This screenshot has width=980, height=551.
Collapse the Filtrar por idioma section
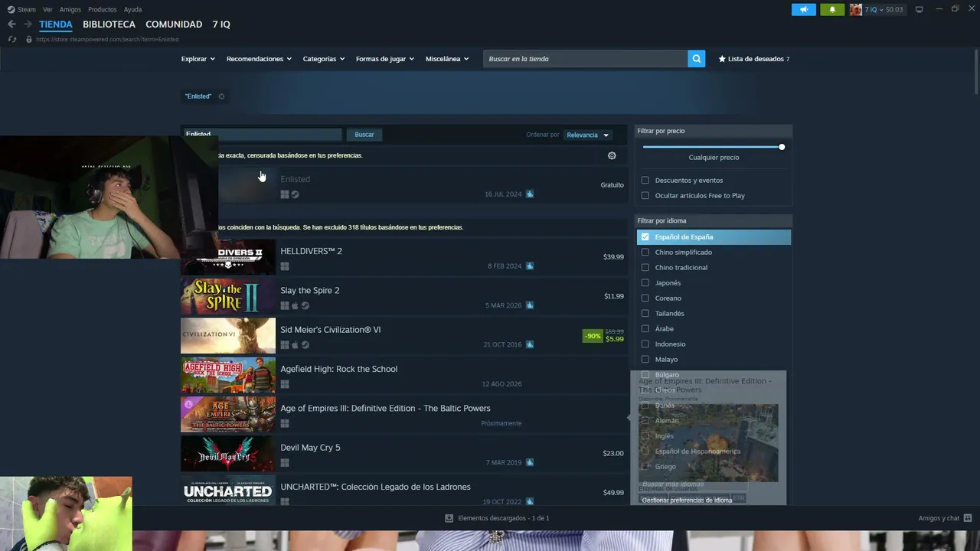[714, 220]
